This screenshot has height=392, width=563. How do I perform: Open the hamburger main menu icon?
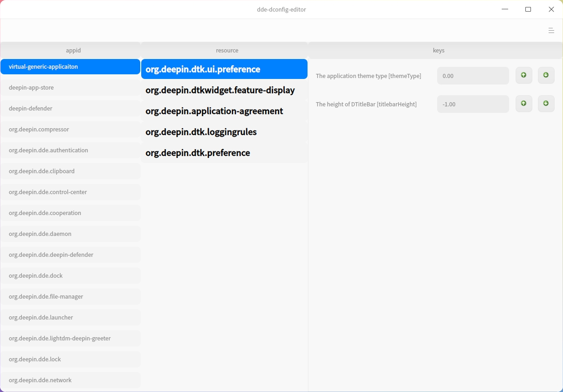click(x=551, y=31)
